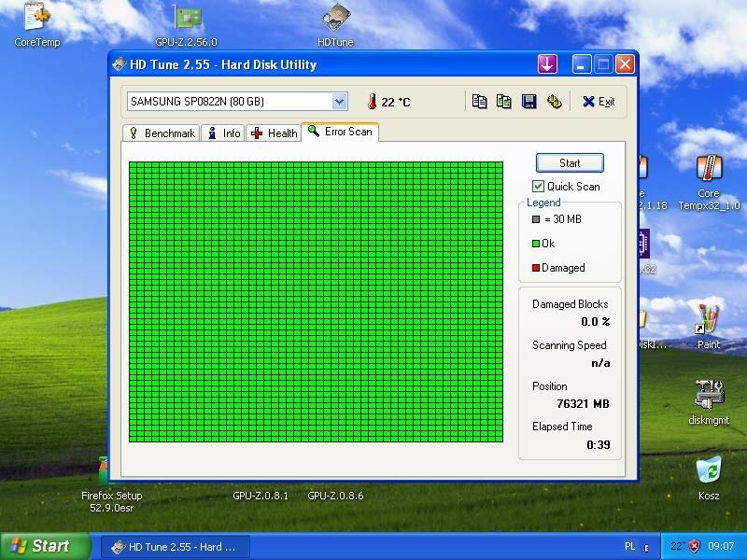Select GPU-Z.0.8.1 desktop label
Image resolution: width=747 pixels, height=560 pixels.
pos(261,496)
